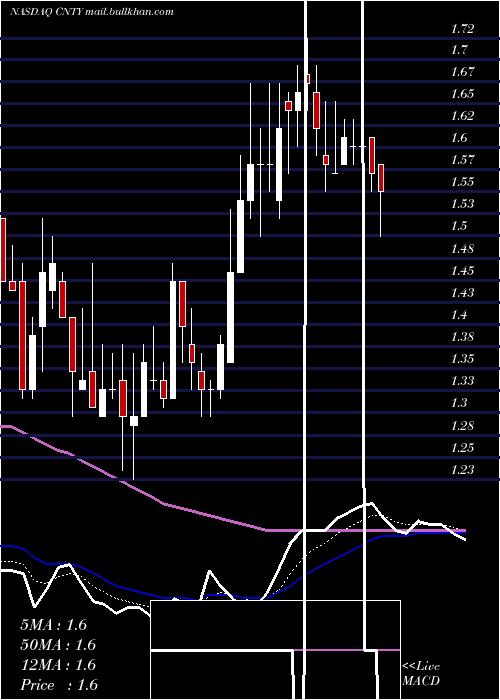Click the 1.25 price axis label
The width and height of the screenshot is (500, 700).
462,447
